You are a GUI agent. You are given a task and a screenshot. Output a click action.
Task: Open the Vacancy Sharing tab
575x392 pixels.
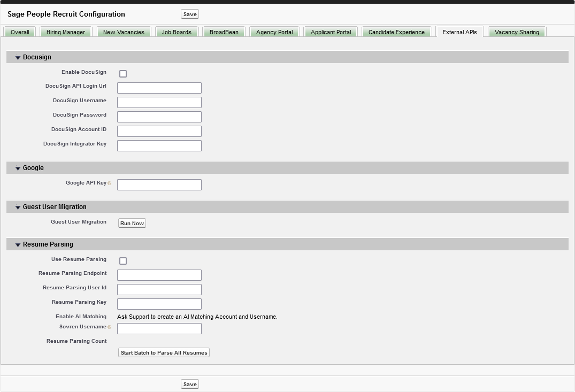(x=517, y=32)
